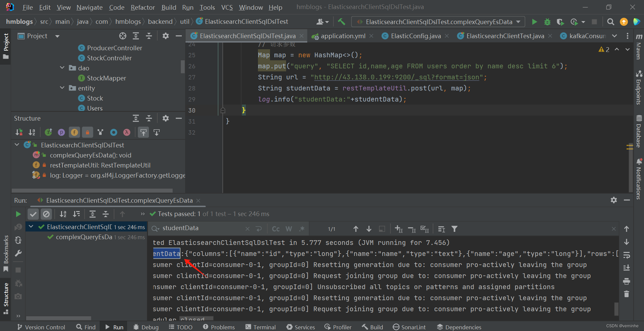
Task: Open the Terminal tool window
Action: coord(261,327)
